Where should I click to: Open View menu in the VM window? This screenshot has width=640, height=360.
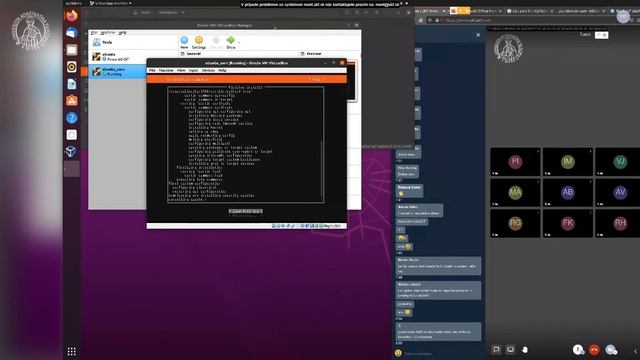[x=181, y=70]
